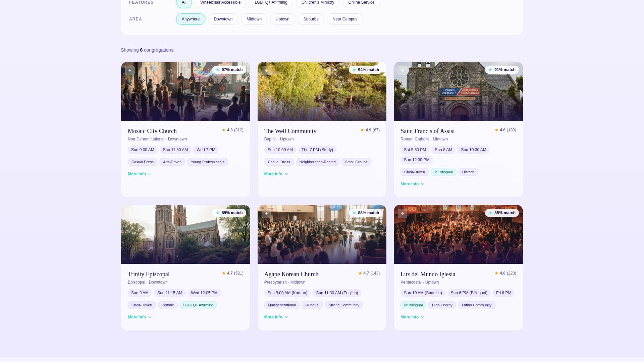The image size is (644, 362).
Task: Add Saint Francis of Assisi with plus icon
Action: click(402, 70)
